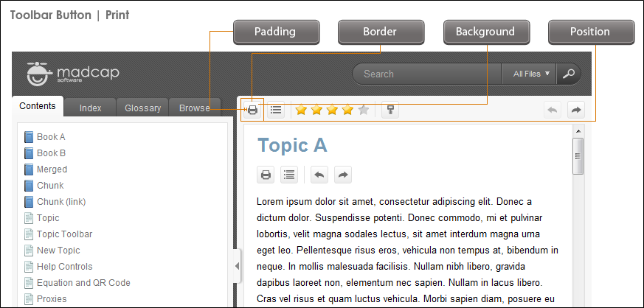Click the MadCap Software logo
This screenshot has height=308, width=644.
(73, 74)
